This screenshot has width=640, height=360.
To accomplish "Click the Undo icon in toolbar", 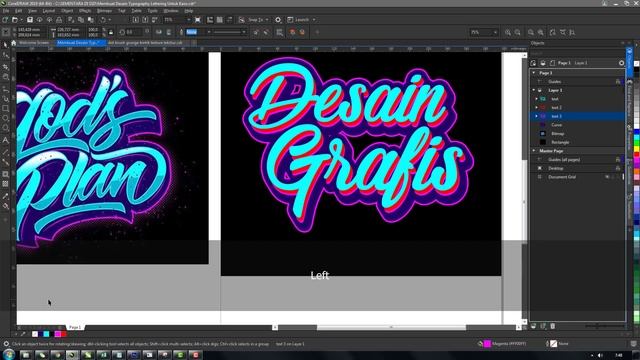I will tap(103, 20).
